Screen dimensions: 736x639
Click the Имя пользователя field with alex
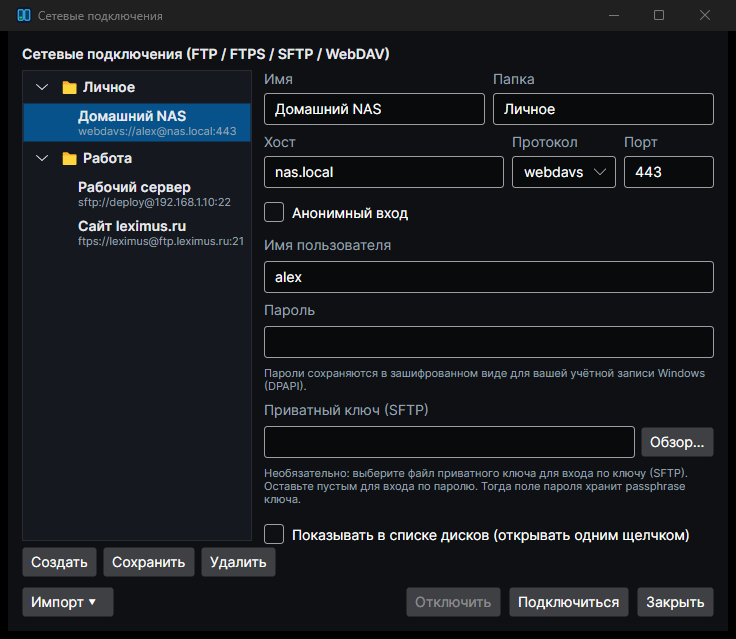[x=489, y=277]
